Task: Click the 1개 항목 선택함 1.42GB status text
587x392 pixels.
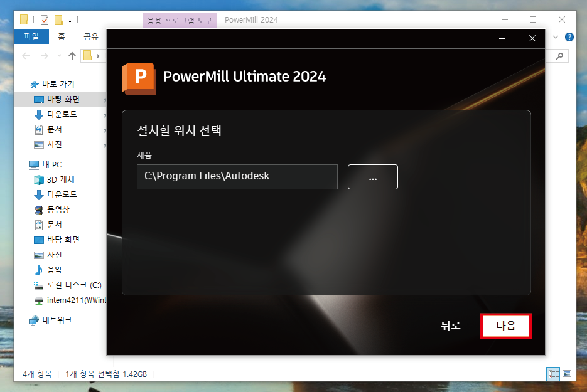Action: pyautogui.click(x=106, y=374)
